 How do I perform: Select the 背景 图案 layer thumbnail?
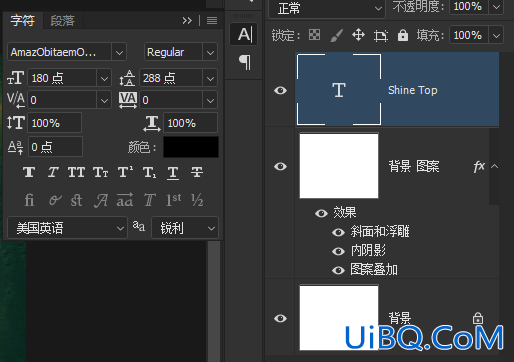click(339, 166)
